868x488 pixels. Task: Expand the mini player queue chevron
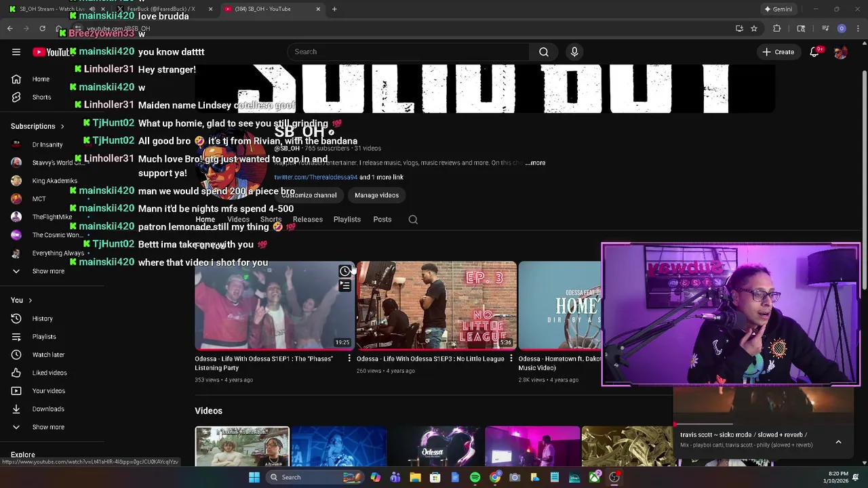pyautogui.click(x=838, y=442)
